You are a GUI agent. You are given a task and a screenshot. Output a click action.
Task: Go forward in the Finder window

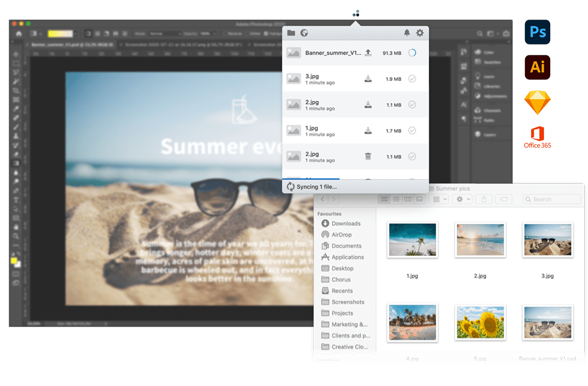point(333,199)
